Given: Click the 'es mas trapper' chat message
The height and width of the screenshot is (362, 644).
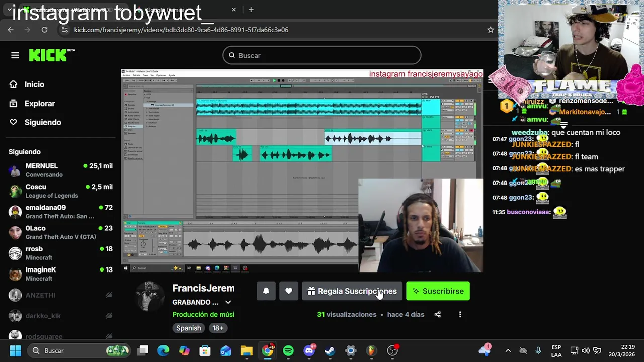Looking at the screenshot, I should click(x=600, y=169).
